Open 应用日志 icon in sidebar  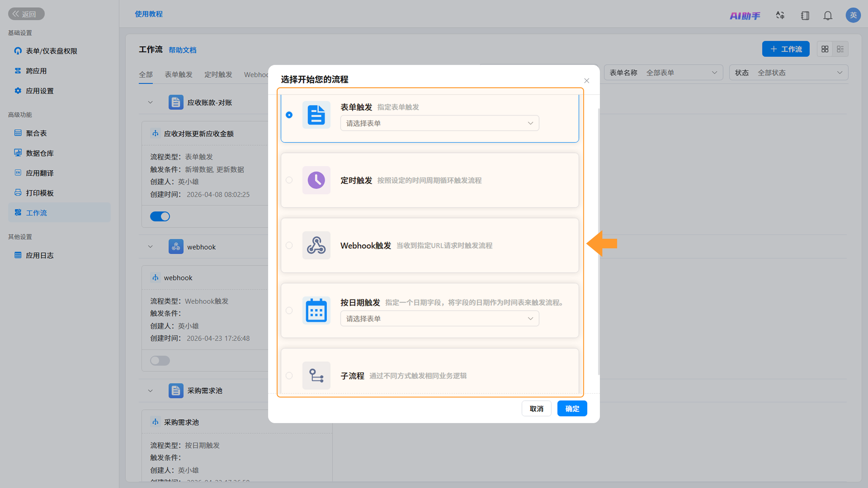[x=18, y=255]
